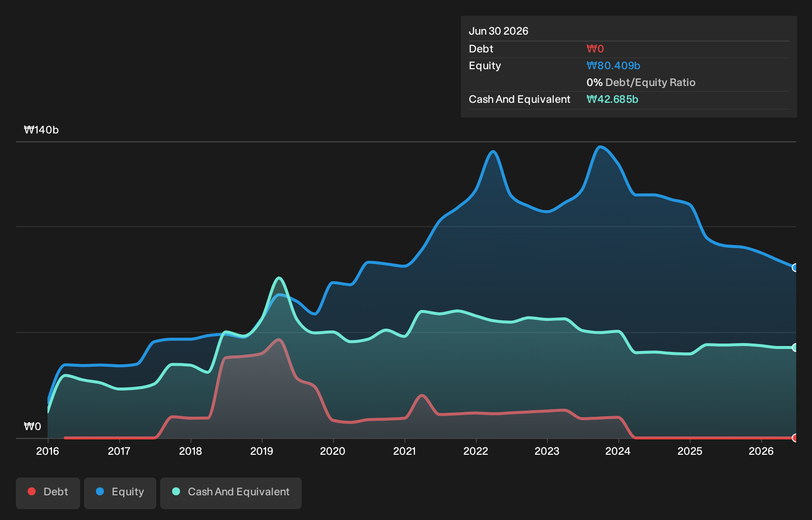Click the 2021 x-axis label
Screen dimensions: 812x520
405,451
